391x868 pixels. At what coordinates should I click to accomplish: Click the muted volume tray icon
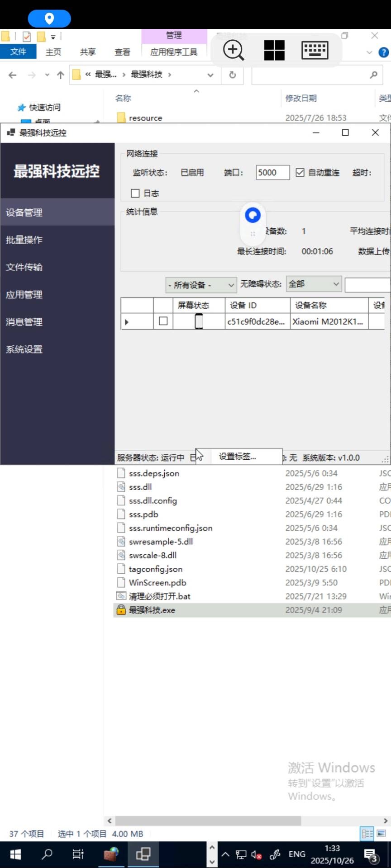tap(257, 854)
